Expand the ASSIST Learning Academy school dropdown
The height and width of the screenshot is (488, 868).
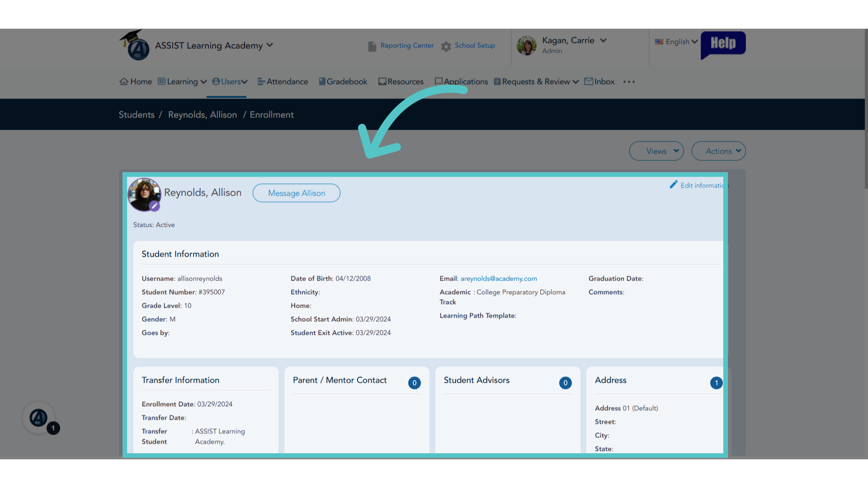point(270,45)
